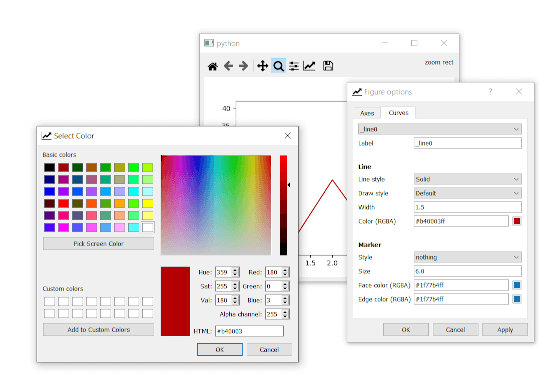Click the Label input field
The width and height of the screenshot is (558, 376).
468,143
